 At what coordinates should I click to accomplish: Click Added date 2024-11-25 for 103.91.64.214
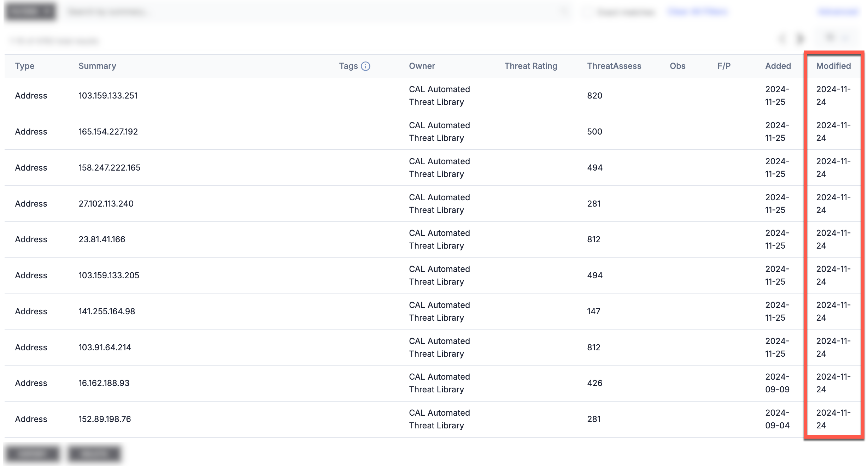777,348
